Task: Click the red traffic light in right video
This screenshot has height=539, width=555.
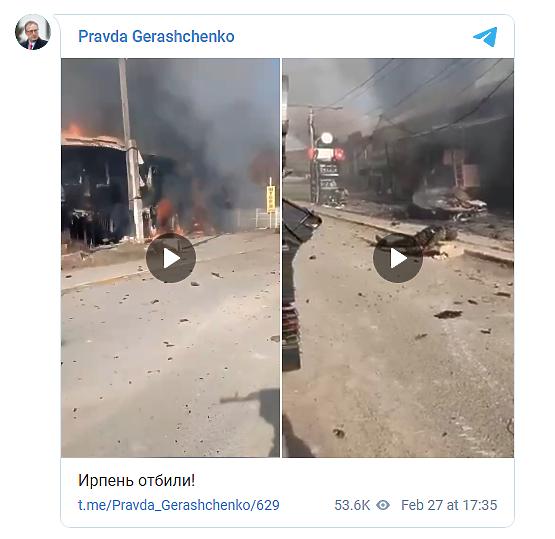Action: 339,154
